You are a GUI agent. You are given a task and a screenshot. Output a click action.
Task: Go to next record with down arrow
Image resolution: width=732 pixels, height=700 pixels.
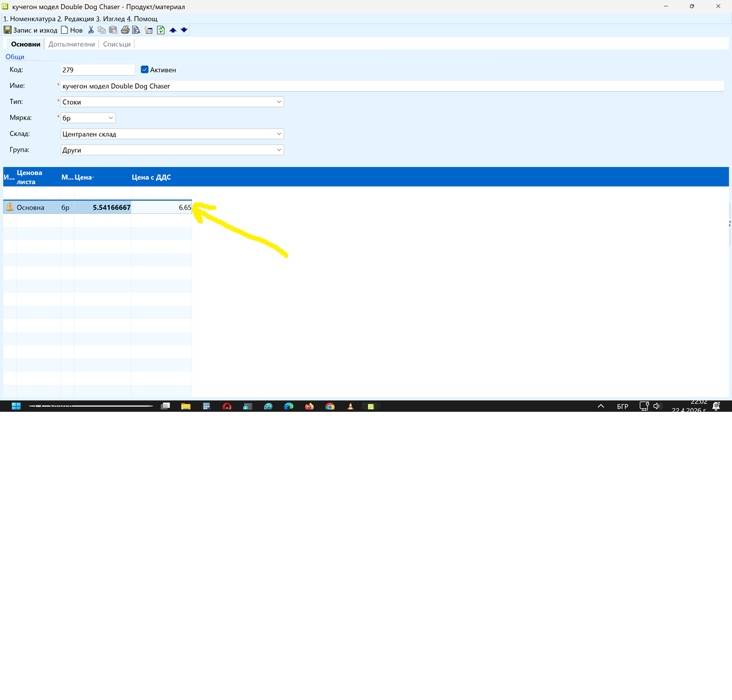click(x=184, y=30)
